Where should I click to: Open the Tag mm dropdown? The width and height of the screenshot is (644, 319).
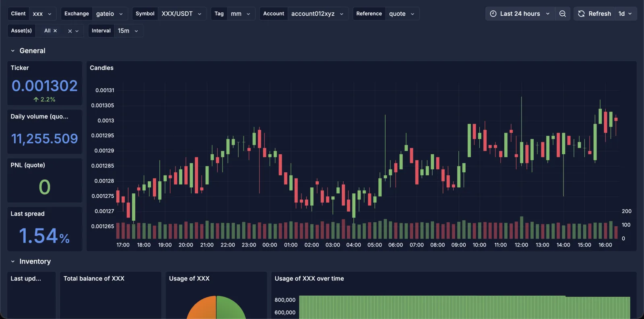241,14
